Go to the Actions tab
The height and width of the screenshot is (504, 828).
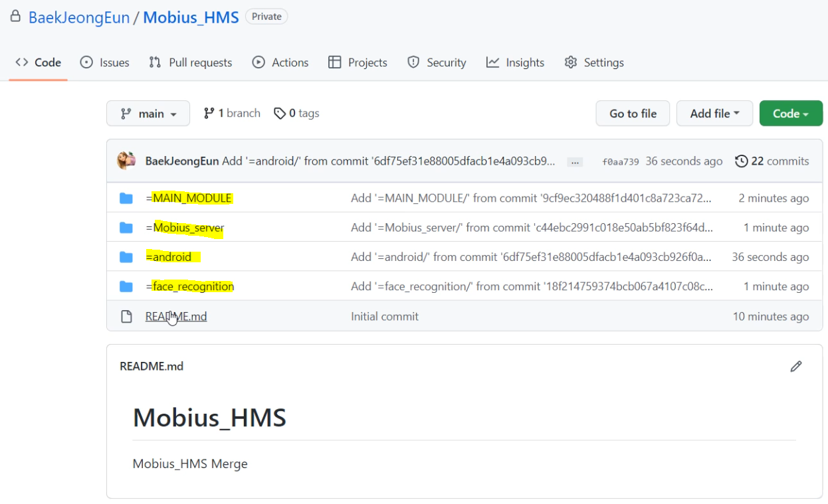coord(280,62)
